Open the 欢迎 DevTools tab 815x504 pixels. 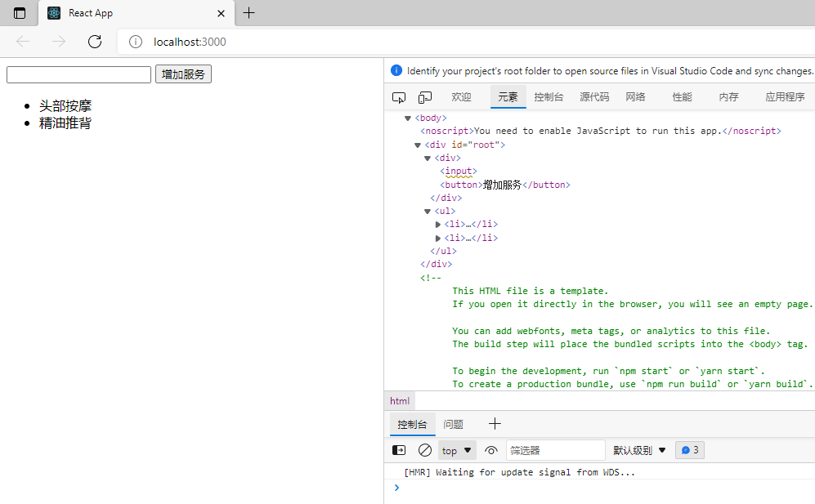(x=461, y=97)
